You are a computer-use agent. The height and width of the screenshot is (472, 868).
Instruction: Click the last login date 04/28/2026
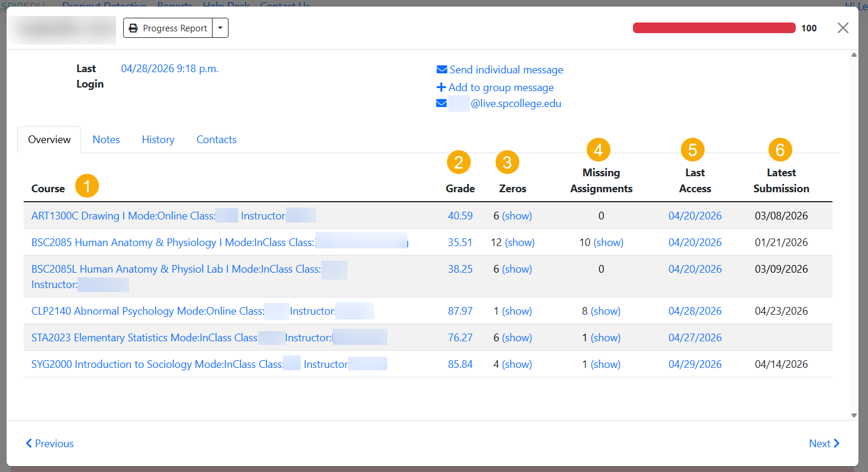click(x=170, y=69)
